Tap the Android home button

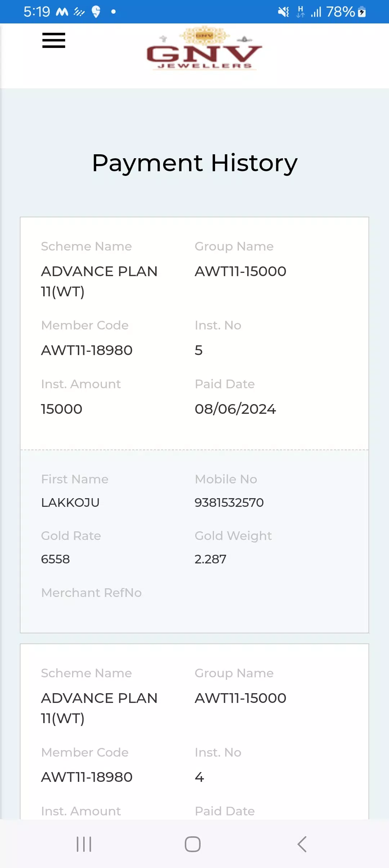(193, 844)
